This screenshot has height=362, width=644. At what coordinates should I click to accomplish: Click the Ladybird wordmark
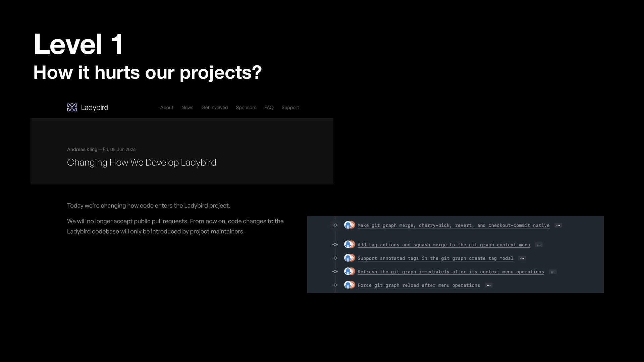pos(95,108)
